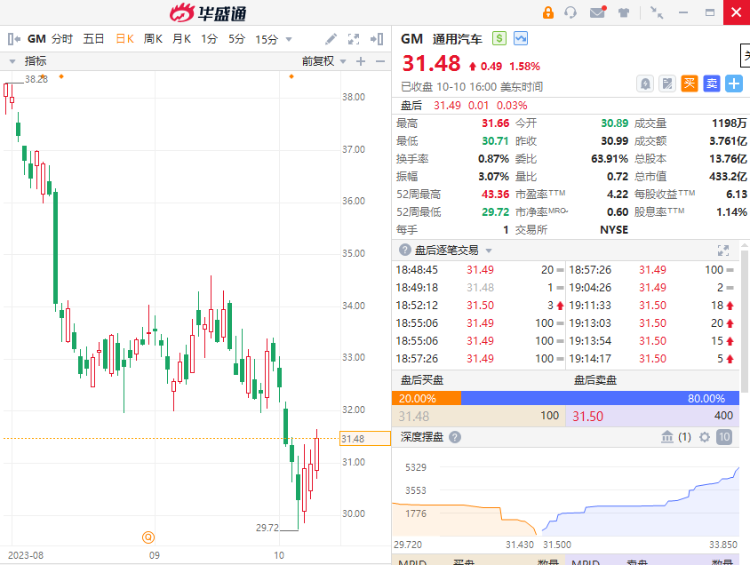This screenshot has width=750, height=565.
Task: Click the 31.48 after-hours bid row
Action: pyautogui.click(x=478, y=416)
